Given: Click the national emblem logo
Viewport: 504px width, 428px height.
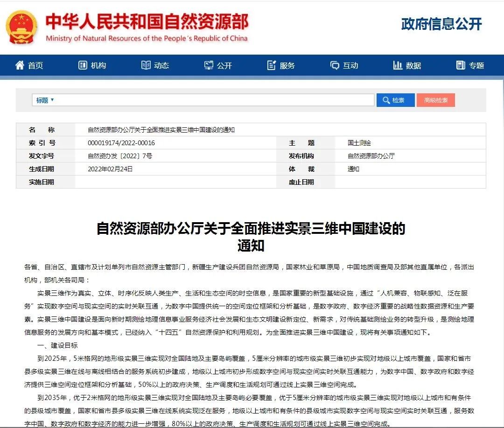Looking at the screenshot, I should (22, 26).
